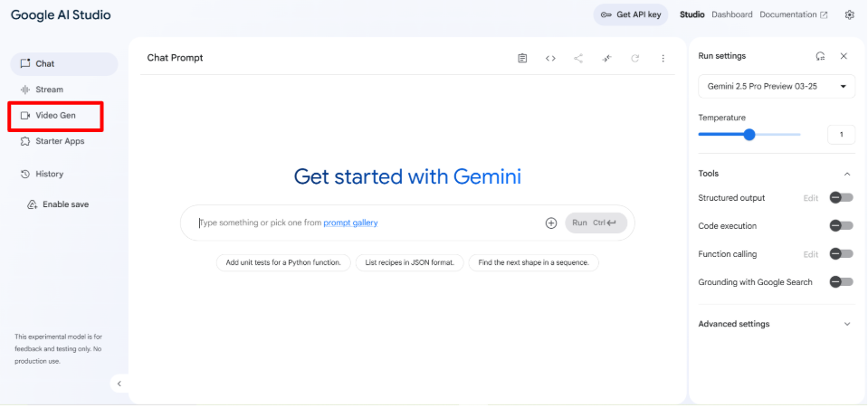This screenshot has width=868, height=408.
Task: Open the settings gear icon
Action: tap(850, 15)
